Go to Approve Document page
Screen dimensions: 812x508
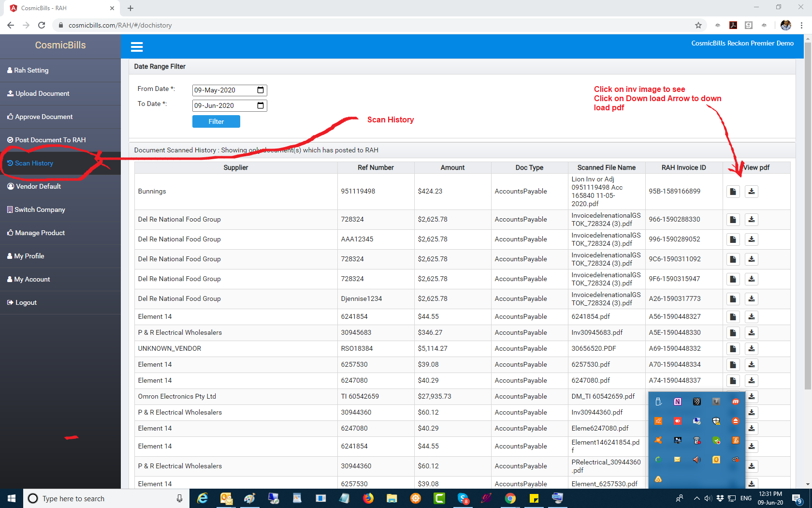[x=43, y=117]
